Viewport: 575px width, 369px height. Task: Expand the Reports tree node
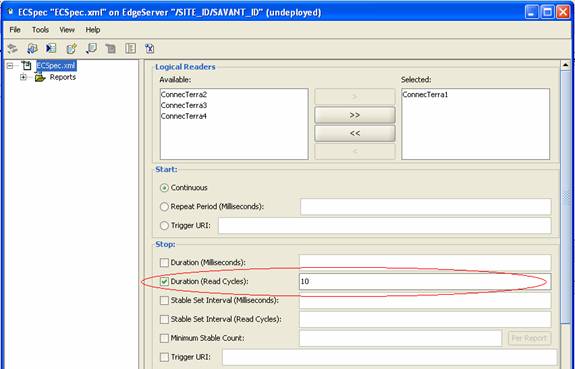[23, 77]
